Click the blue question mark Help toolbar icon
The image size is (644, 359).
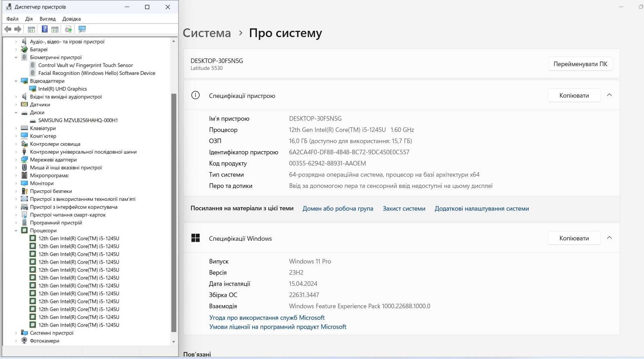pyautogui.click(x=45, y=29)
